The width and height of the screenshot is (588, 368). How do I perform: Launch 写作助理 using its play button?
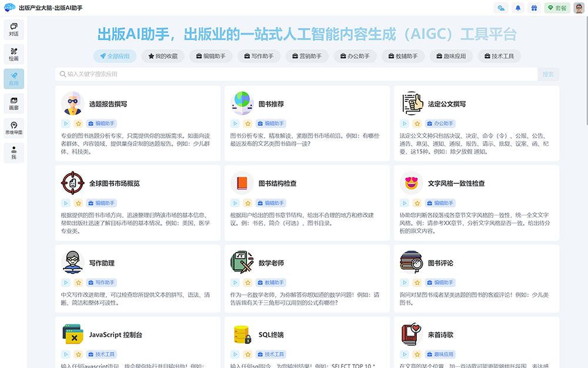coord(66,283)
